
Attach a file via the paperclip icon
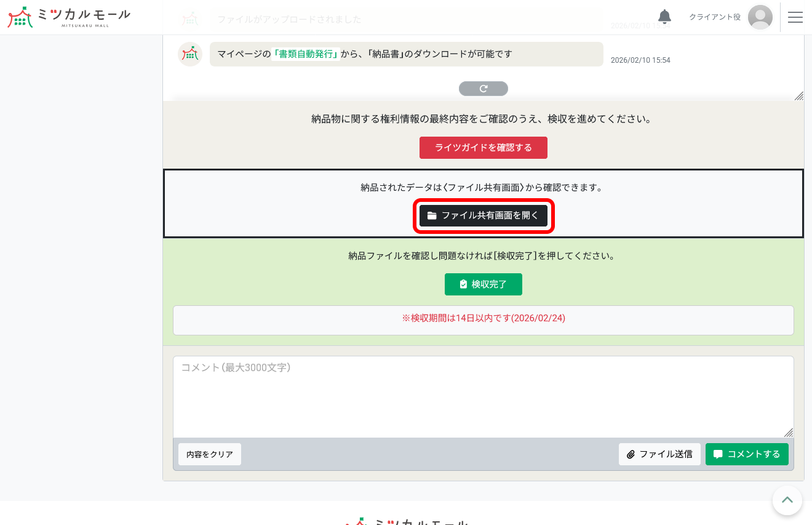tap(631, 454)
